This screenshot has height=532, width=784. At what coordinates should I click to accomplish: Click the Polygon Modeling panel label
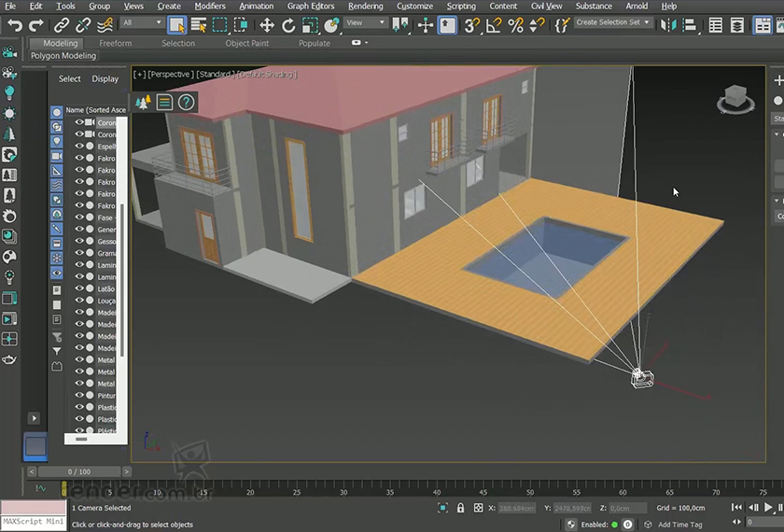coord(63,56)
